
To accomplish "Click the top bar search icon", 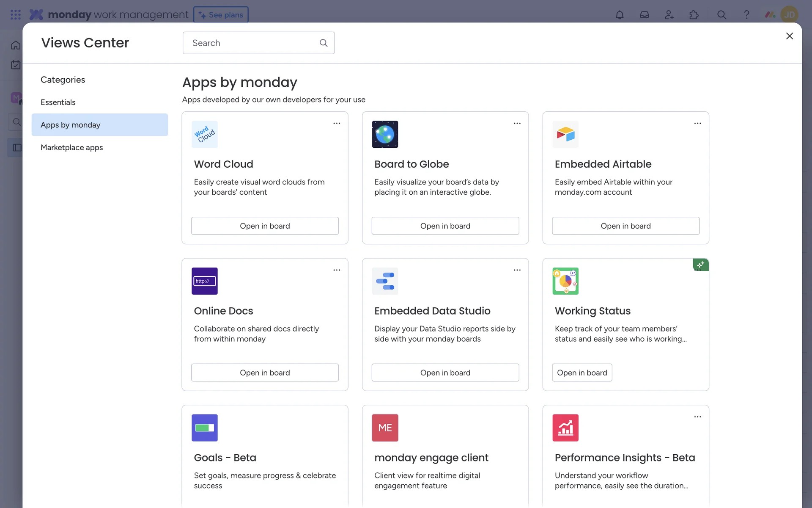I will (721, 15).
